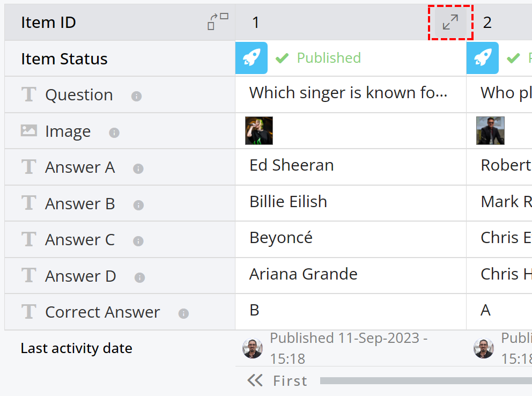Open the image thumbnail for item 2
Image resolution: width=532 pixels, height=396 pixels.
(490, 130)
